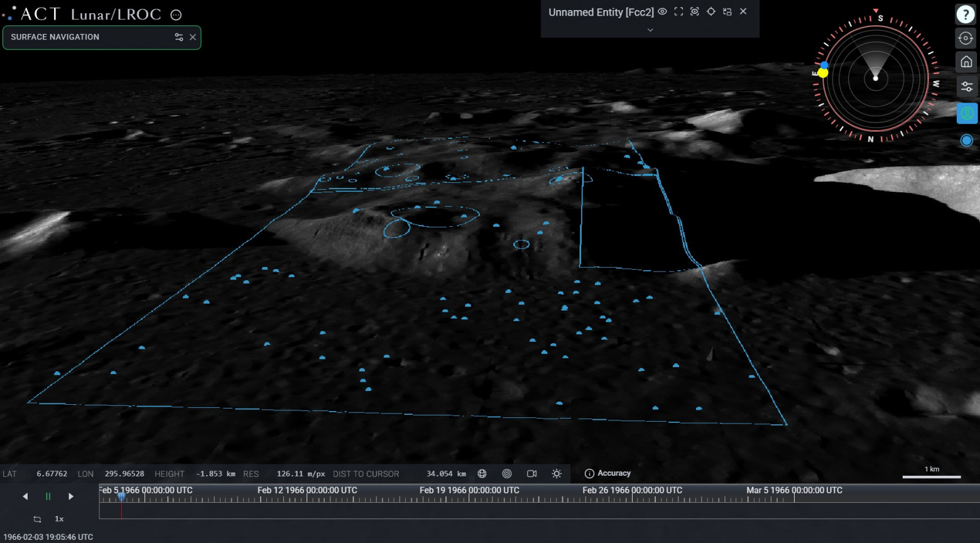
Task: Click the compass center view dot
Action: coord(876,79)
